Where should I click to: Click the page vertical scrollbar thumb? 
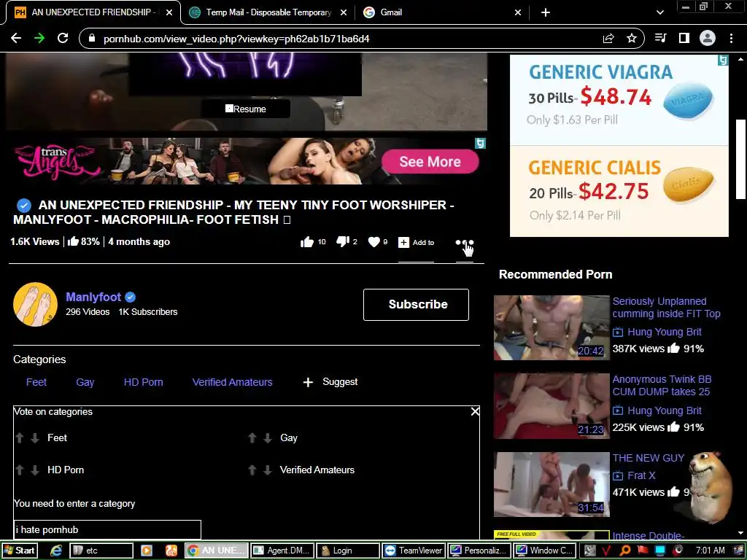[740, 159]
